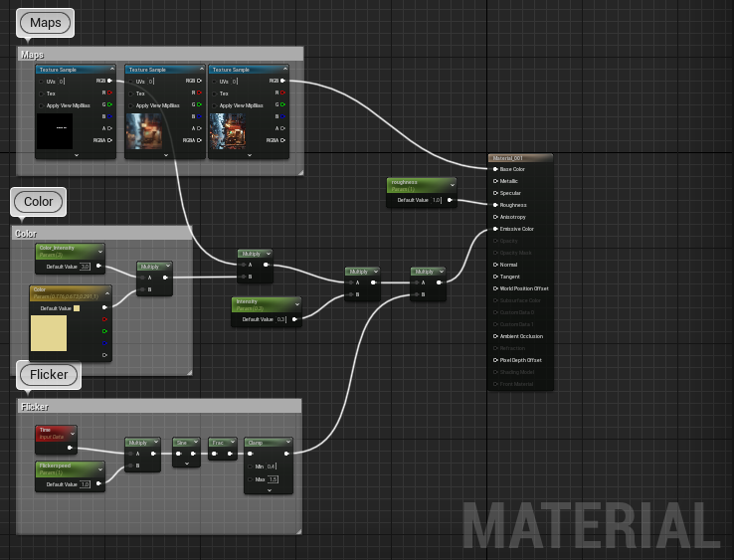The image size is (734, 560).
Task: Click the Color_Intensity parameter output pin
Action: (98, 266)
